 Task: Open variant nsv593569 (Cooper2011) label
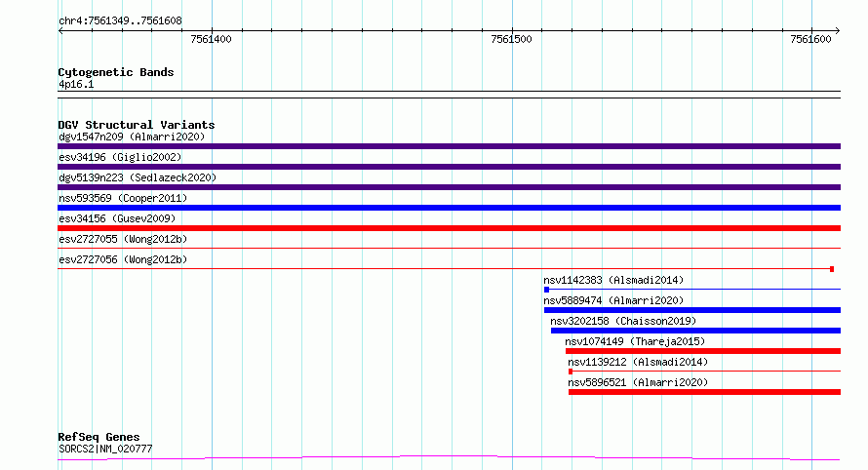tap(123, 198)
